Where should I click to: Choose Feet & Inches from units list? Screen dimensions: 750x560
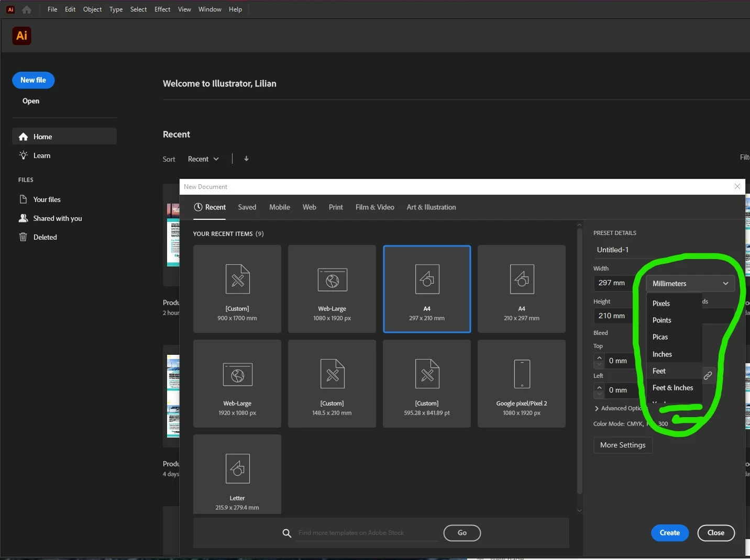[675, 388]
